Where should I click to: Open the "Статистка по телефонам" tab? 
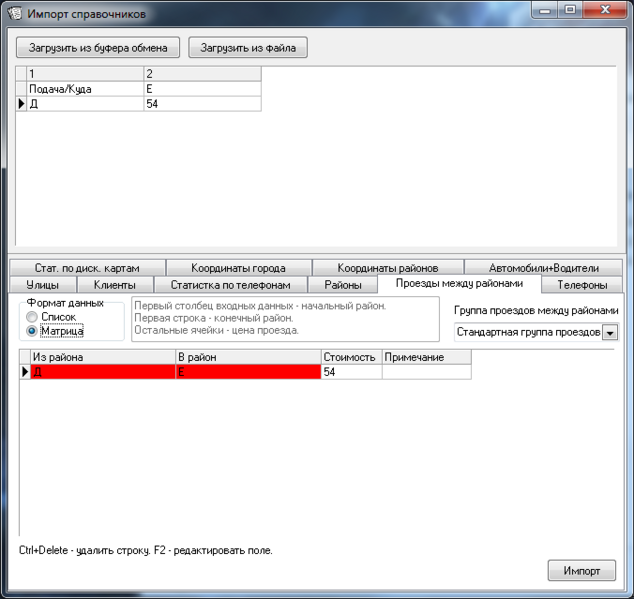click(x=230, y=285)
